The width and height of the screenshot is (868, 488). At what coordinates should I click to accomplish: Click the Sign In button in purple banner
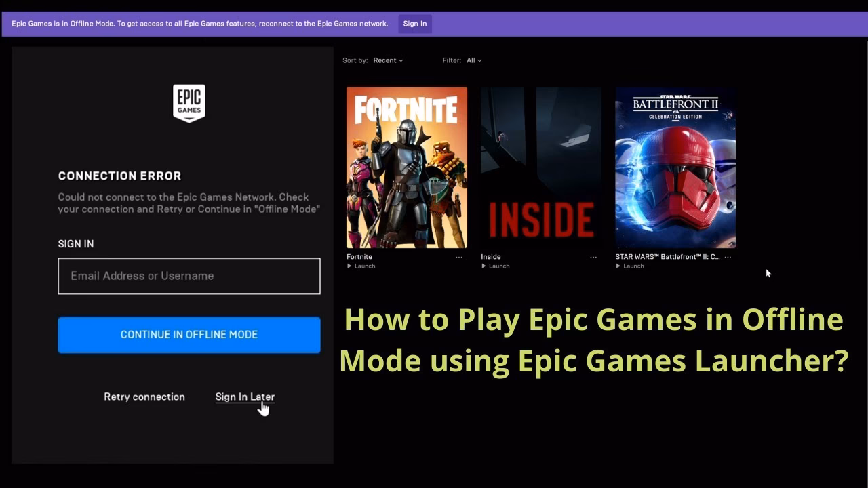[x=415, y=24]
